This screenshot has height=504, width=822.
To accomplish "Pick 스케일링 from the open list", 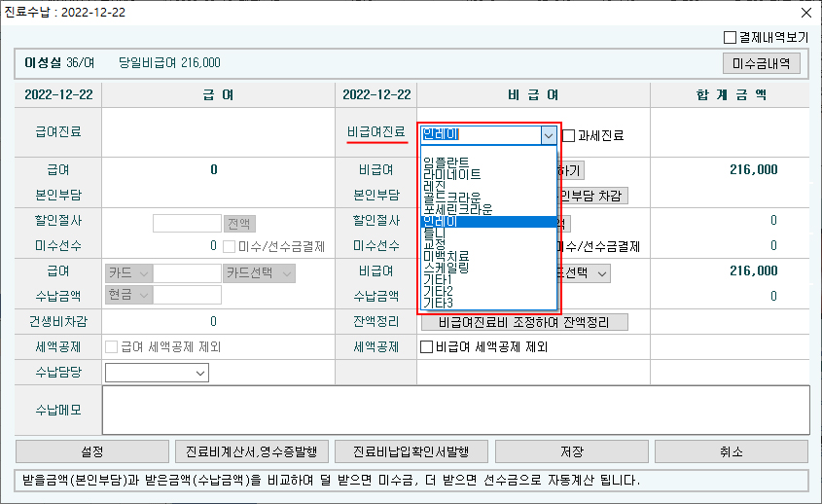I will pyautogui.click(x=449, y=268).
